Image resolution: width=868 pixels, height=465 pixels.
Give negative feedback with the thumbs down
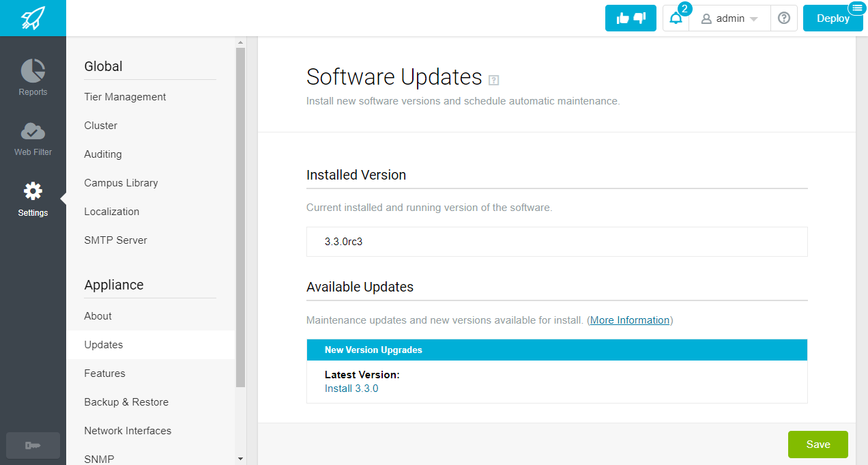click(640, 18)
